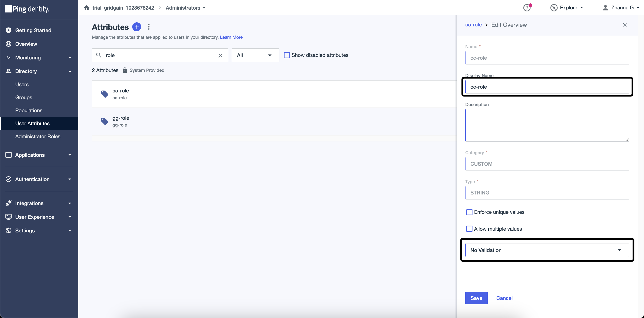Image resolution: width=644 pixels, height=318 pixels.
Task: Click the System Provided lock icon
Action: click(x=125, y=70)
